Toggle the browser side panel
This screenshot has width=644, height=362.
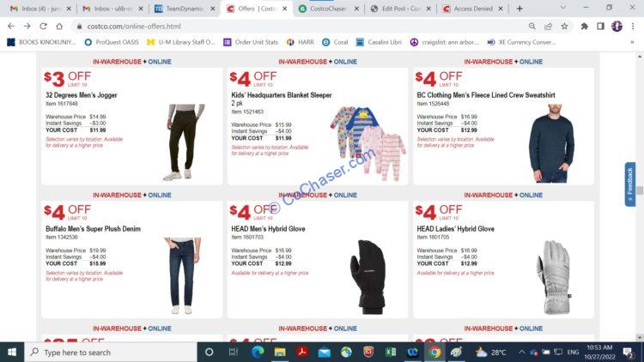pyautogui.click(x=600, y=27)
